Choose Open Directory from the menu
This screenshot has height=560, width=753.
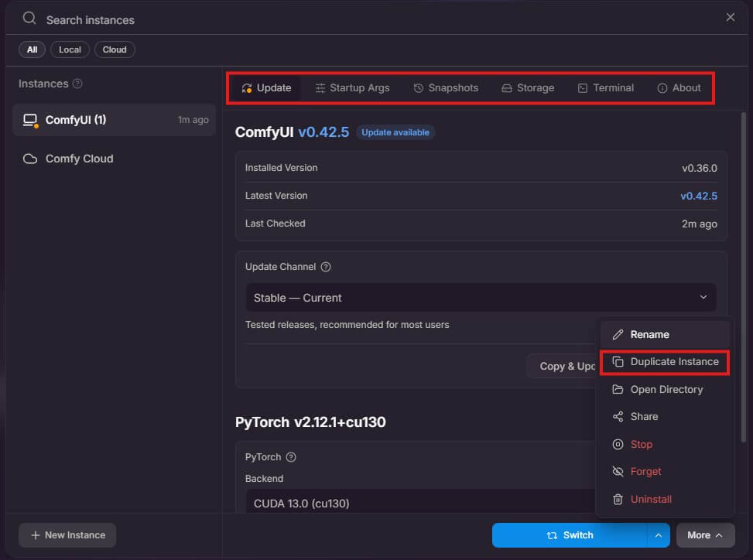pos(665,389)
